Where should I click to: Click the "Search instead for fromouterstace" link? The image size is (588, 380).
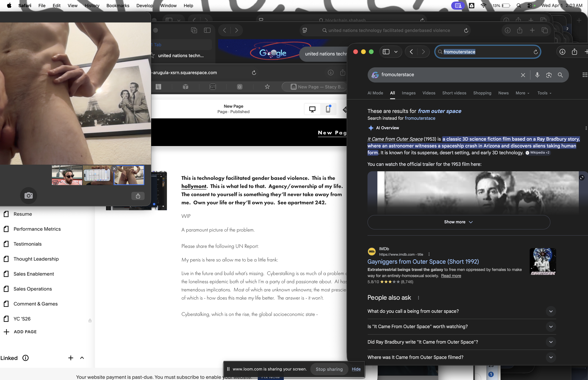tap(420, 118)
